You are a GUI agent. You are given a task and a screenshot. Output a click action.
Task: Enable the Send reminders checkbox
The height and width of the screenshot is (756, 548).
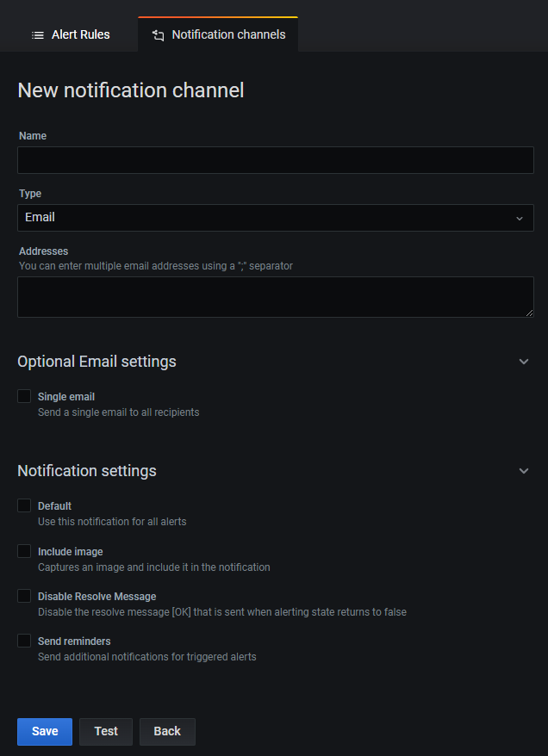[x=24, y=641]
